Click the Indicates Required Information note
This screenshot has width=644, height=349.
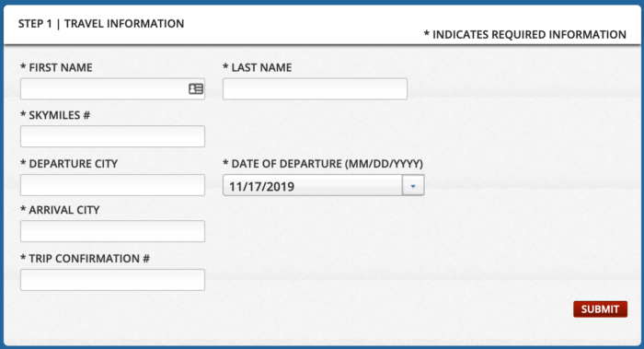525,34
